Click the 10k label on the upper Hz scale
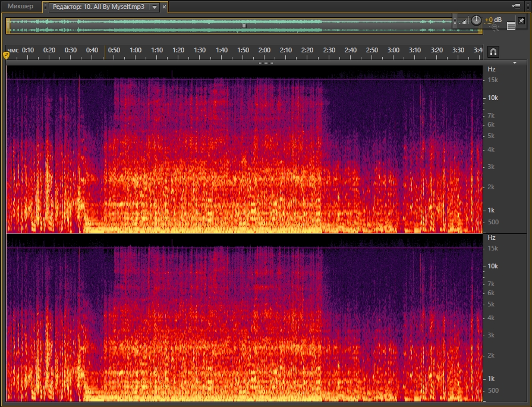This screenshot has height=407, width=532. click(493, 98)
